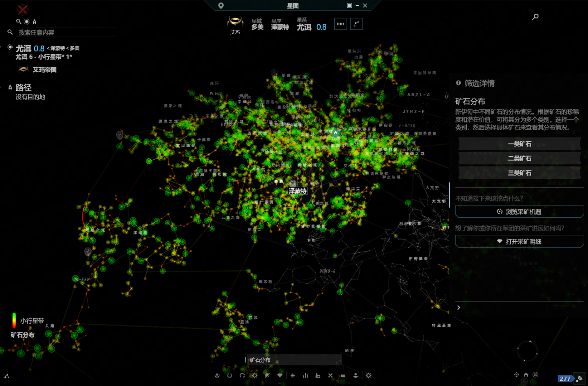Toggle the three-dot jump view button

(x=340, y=24)
